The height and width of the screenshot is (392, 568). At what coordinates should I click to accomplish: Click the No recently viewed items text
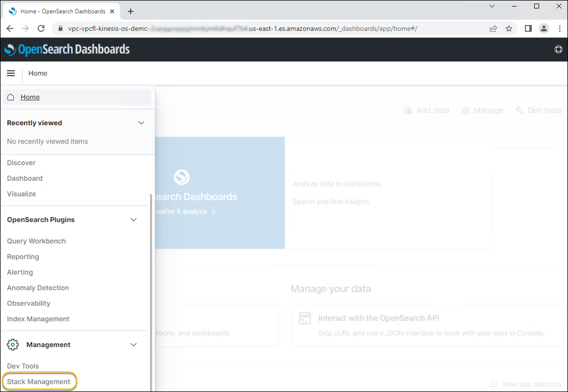(47, 141)
